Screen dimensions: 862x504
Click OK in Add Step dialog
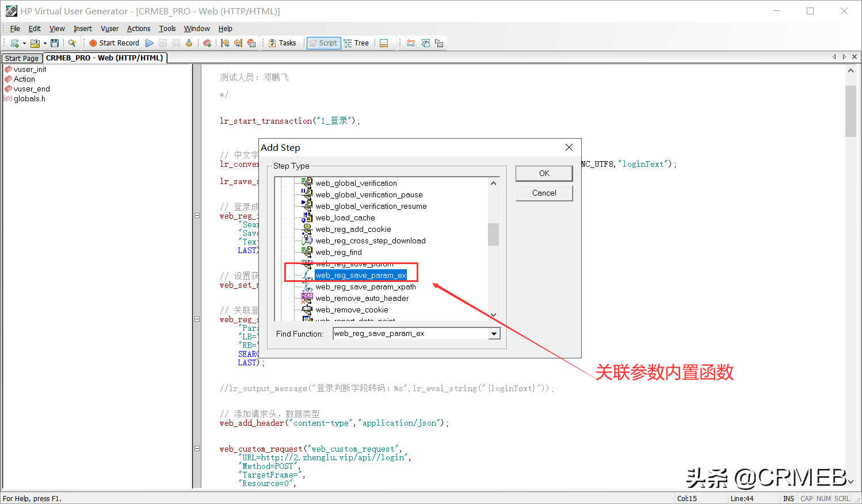(544, 173)
